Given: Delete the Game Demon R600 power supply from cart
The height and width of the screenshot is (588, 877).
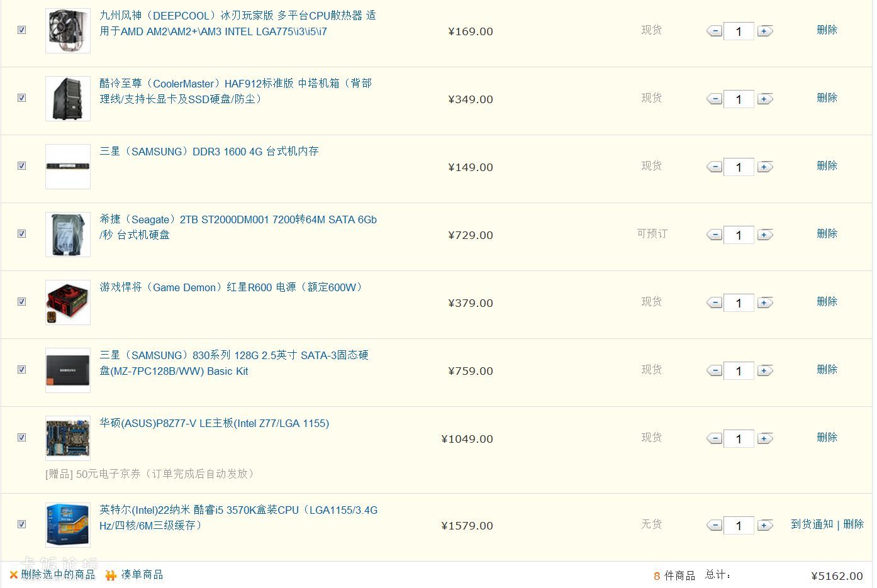Looking at the screenshot, I should pyautogui.click(x=827, y=301).
